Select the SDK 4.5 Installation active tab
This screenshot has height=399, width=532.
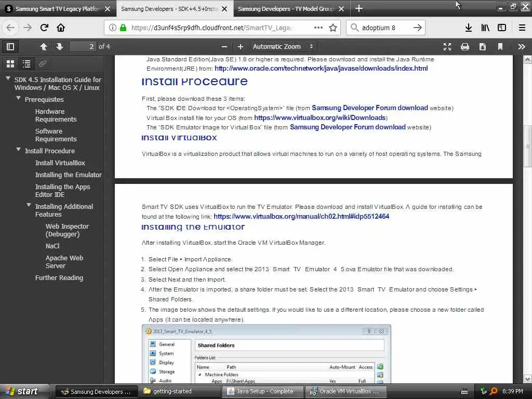[170, 9]
